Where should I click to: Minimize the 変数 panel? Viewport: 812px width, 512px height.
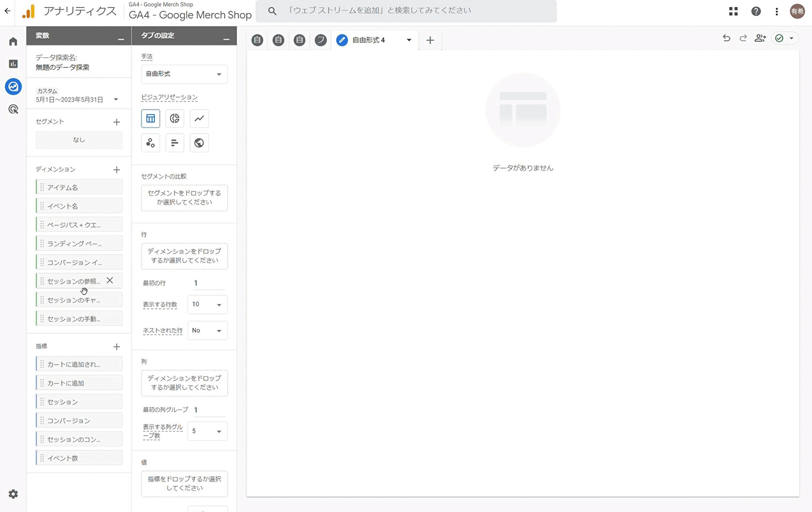coord(121,39)
